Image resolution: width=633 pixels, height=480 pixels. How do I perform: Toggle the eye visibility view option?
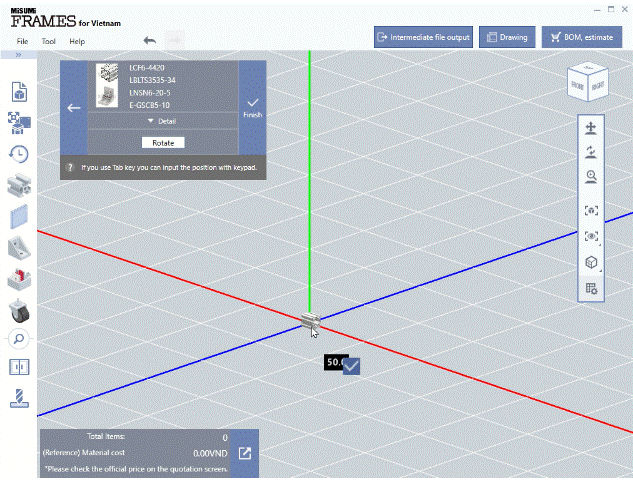coord(591,237)
